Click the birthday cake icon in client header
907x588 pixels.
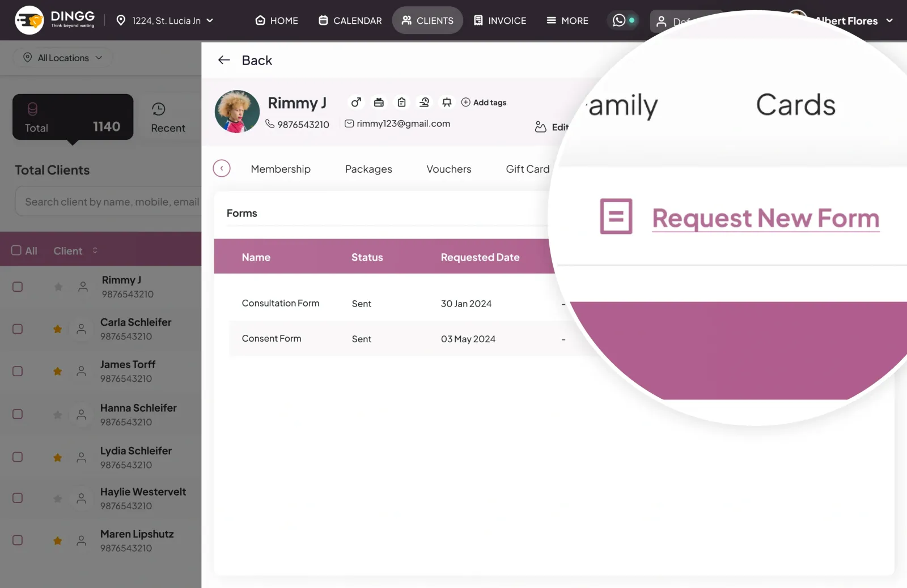tap(379, 103)
